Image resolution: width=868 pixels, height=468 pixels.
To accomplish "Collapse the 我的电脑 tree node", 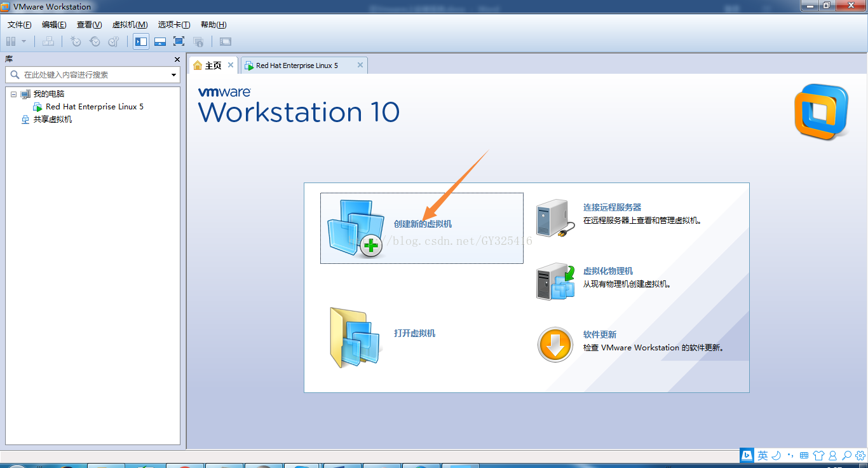I will coord(13,94).
